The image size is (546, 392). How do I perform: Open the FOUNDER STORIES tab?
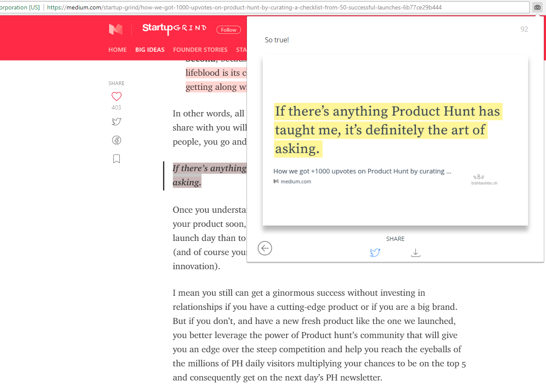[x=200, y=50]
